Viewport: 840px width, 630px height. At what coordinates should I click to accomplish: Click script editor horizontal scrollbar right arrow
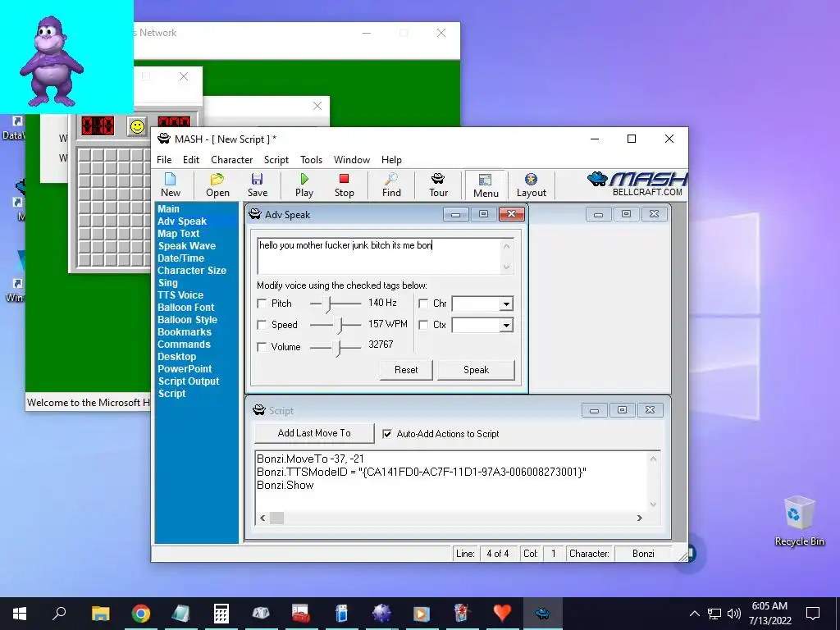(639, 518)
